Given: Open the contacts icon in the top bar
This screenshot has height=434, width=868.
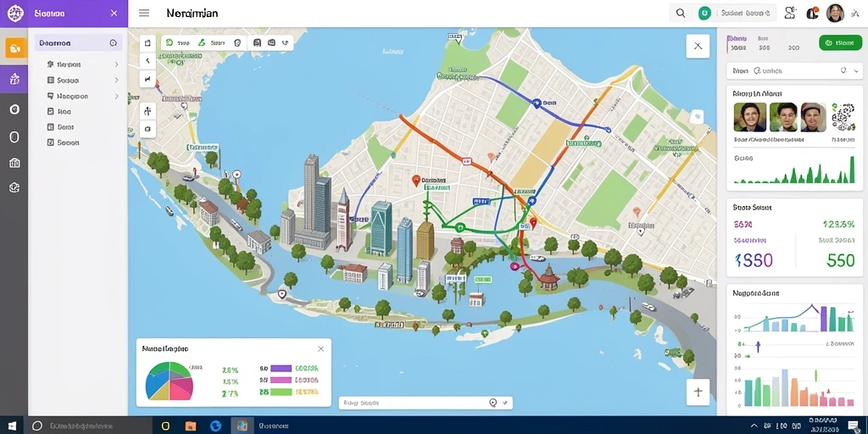Looking at the screenshot, I should (790, 14).
